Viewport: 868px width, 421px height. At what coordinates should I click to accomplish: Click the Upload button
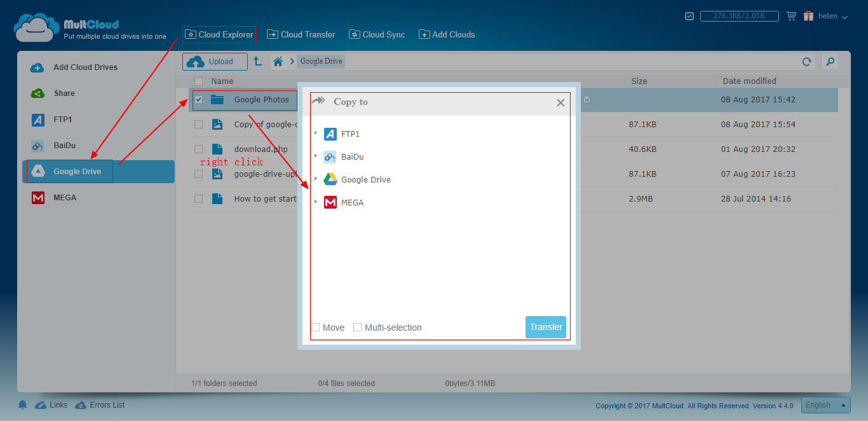pos(215,62)
